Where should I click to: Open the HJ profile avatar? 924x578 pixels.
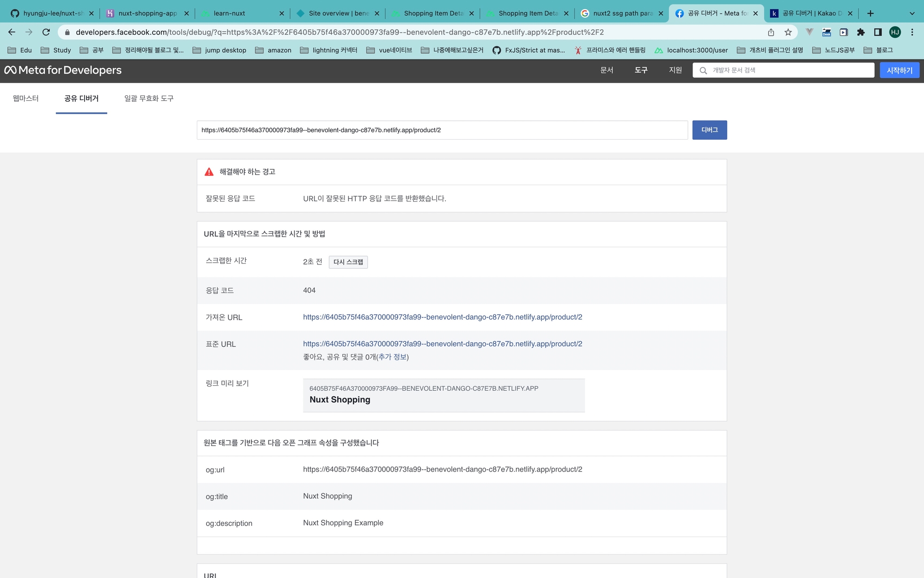tap(895, 32)
